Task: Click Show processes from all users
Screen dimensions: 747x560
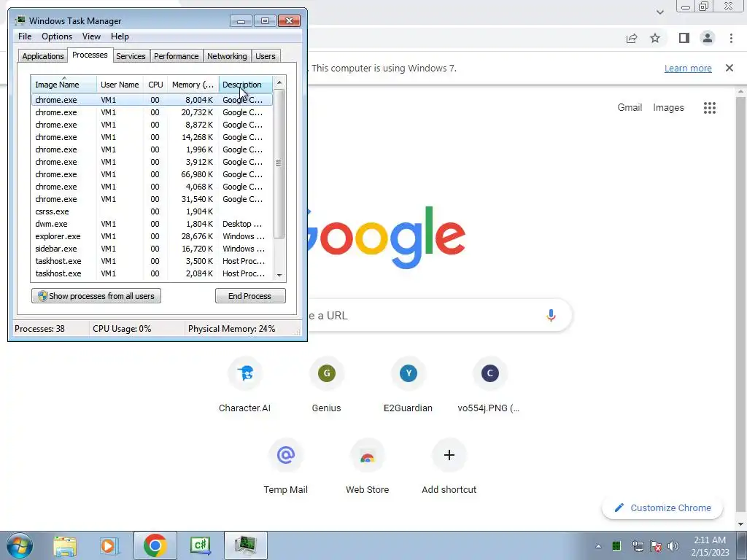Action: (x=96, y=296)
